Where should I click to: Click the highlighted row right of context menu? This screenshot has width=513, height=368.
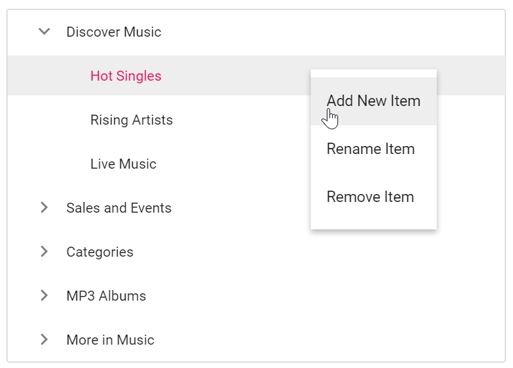pyautogui.click(x=471, y=76)
